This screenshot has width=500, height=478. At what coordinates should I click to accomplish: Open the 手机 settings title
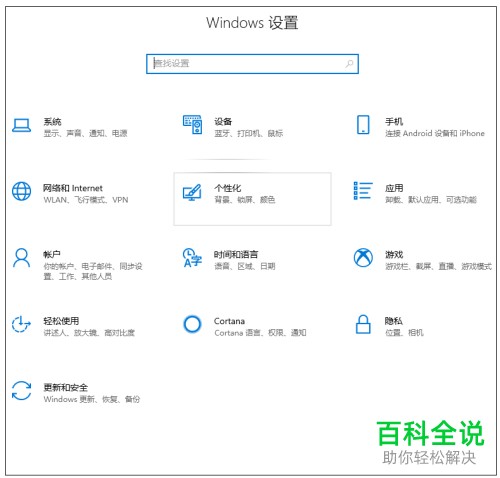click(x=394, y=121)
